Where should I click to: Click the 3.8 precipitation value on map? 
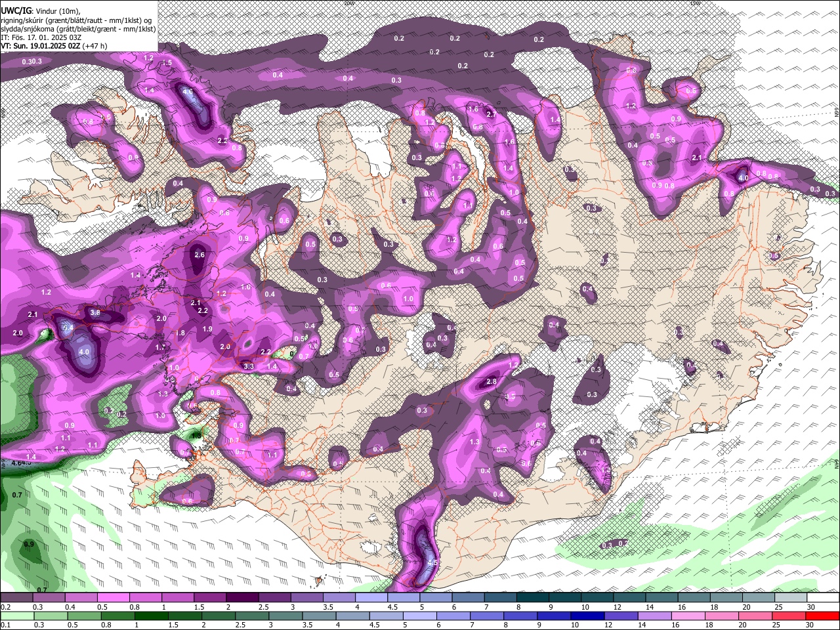coord(95,313)
